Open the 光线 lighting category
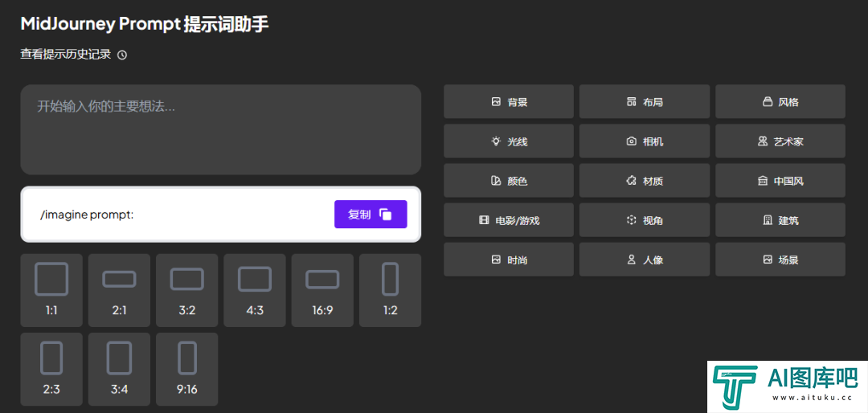 point(509,141)
